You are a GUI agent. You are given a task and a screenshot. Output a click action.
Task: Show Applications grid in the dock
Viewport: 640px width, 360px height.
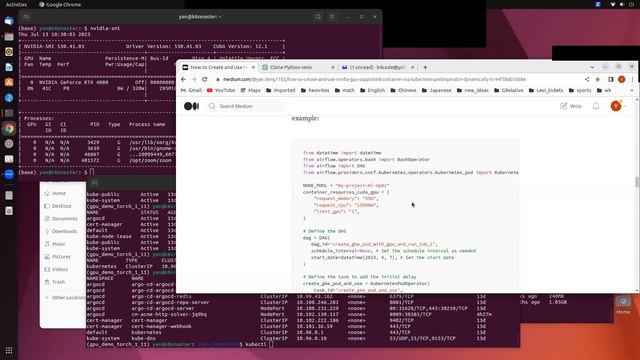[9, 350]
